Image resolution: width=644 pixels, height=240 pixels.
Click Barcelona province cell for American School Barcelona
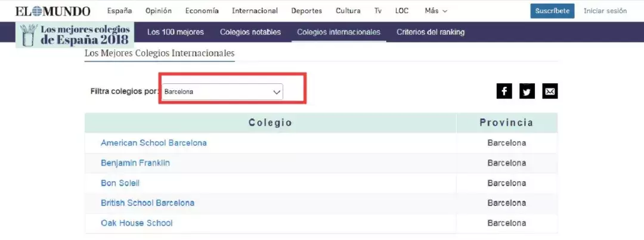pos(507,143)
